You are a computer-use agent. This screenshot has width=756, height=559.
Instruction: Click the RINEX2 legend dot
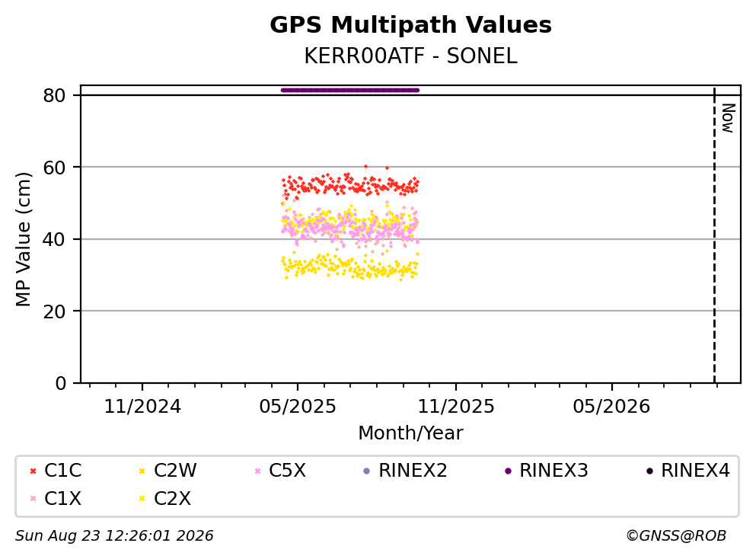(366, 471)
